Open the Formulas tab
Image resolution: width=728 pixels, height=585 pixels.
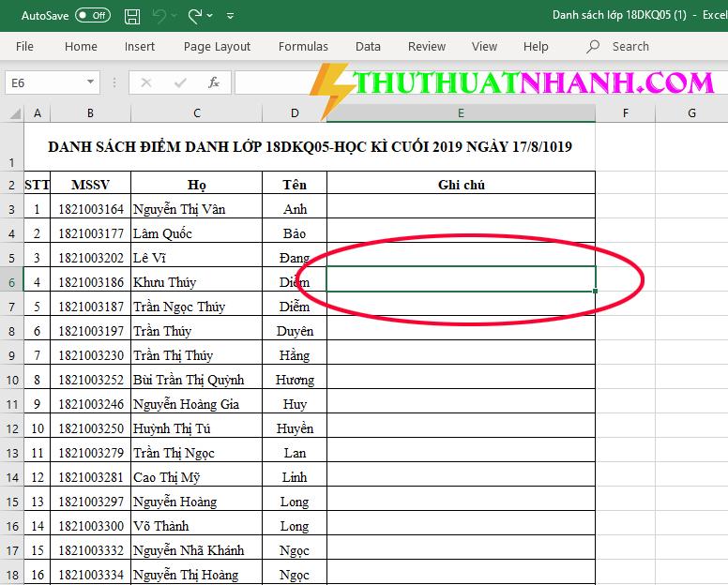tap(303, 46)
